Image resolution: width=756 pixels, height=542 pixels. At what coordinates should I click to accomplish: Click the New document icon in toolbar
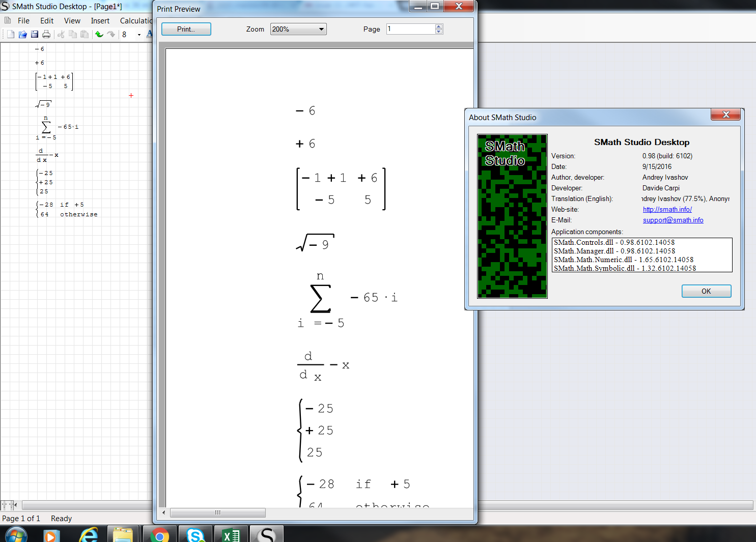[10, 34]
